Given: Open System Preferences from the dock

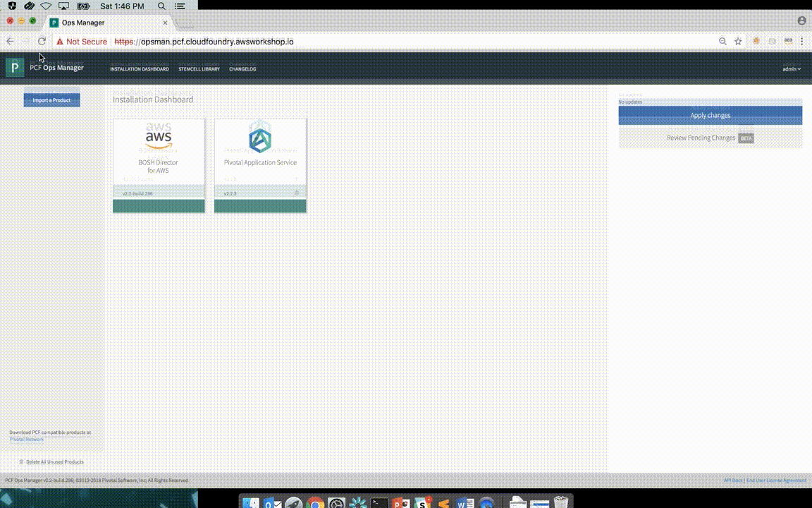Looking at the screenshot, I should click(336, 503).
